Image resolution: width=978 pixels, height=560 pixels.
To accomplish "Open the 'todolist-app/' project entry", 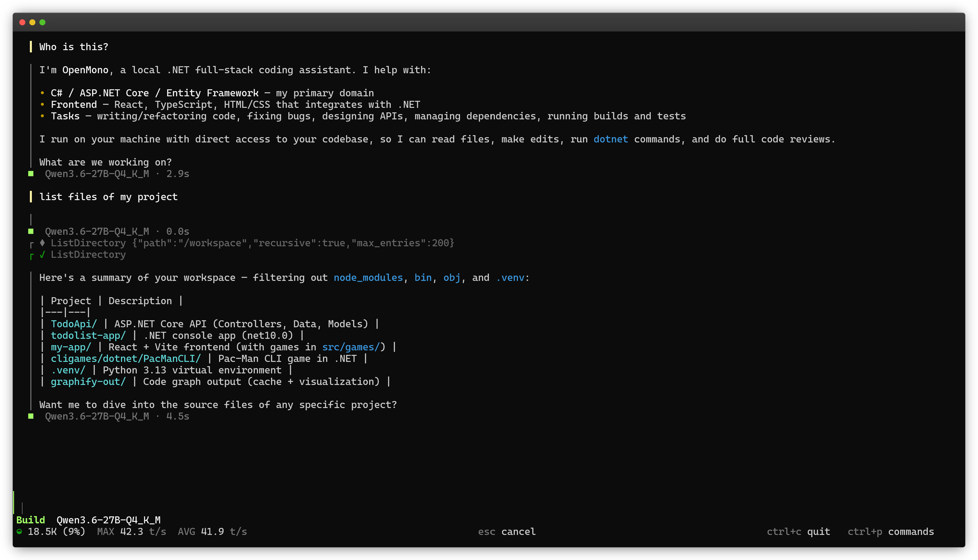I will click(x=88, y=335).
